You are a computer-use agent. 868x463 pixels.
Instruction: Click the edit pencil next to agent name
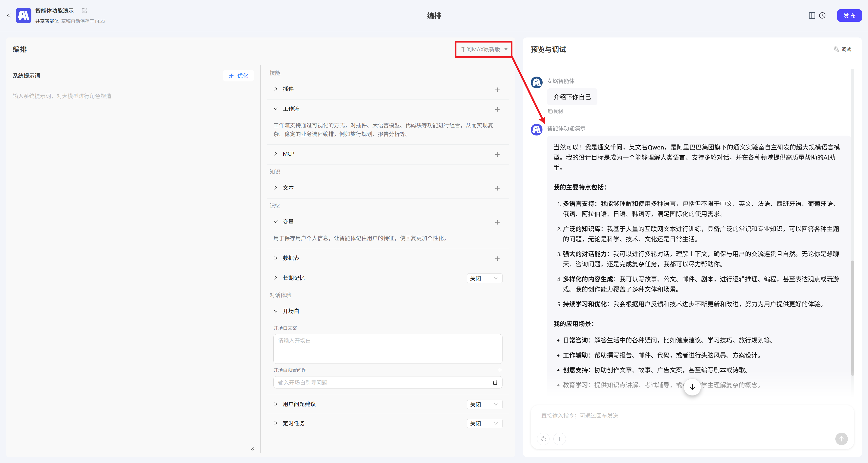[84, 11]
